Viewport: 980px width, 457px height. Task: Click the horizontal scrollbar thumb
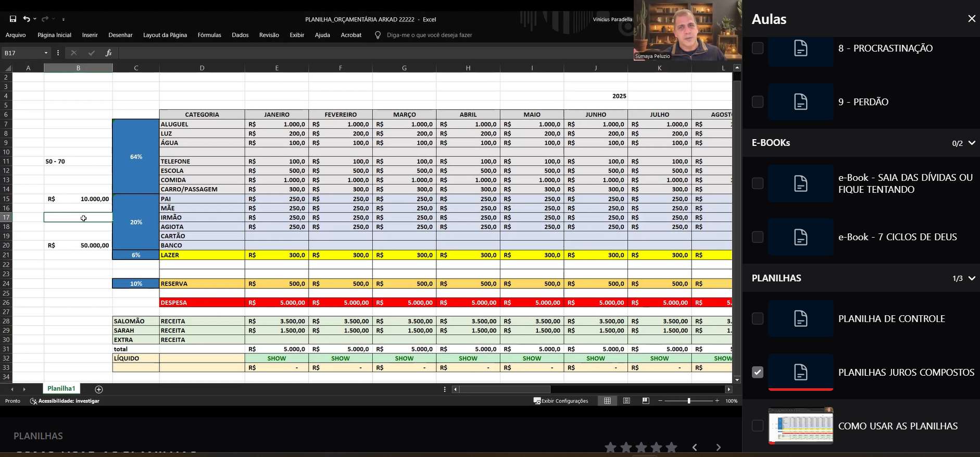click(x=505, y=389)
